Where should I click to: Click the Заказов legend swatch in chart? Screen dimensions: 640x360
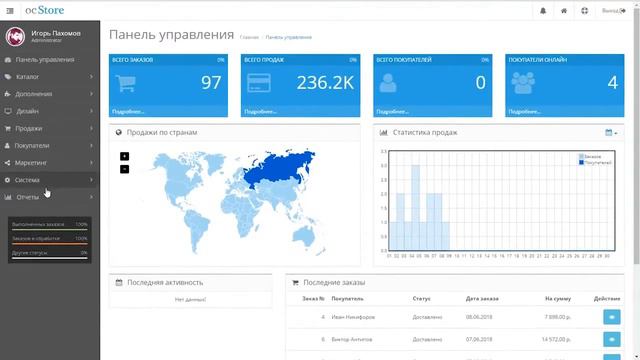tap(581, 157)
